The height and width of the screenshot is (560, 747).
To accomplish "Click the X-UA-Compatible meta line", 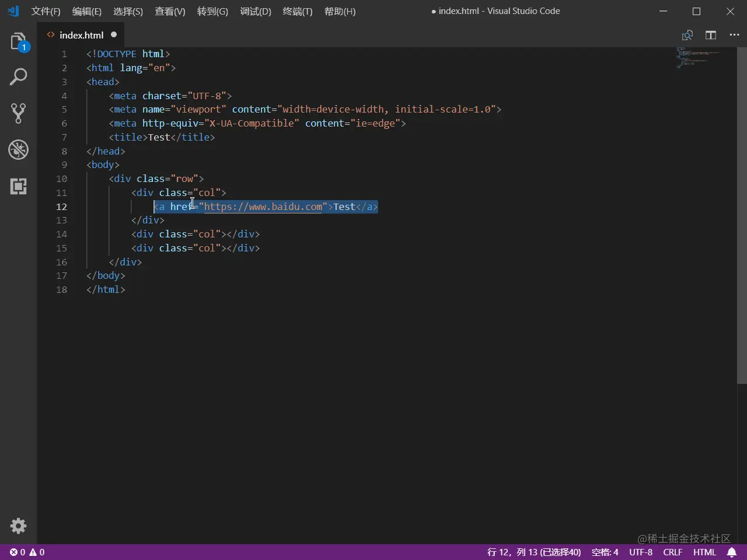I will coord(257,123).
